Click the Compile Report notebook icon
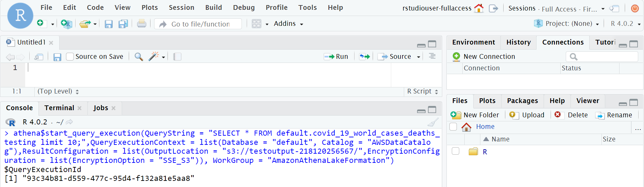This screenshot has height=187, width=644. (x=177, y=56)
